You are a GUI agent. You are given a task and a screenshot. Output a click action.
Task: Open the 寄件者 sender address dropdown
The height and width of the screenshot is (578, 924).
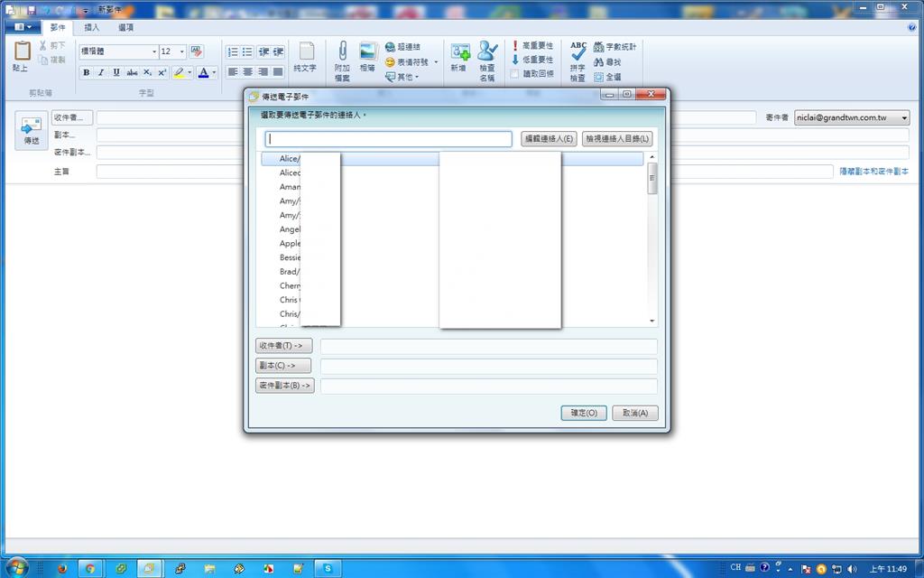pos(904,118)
